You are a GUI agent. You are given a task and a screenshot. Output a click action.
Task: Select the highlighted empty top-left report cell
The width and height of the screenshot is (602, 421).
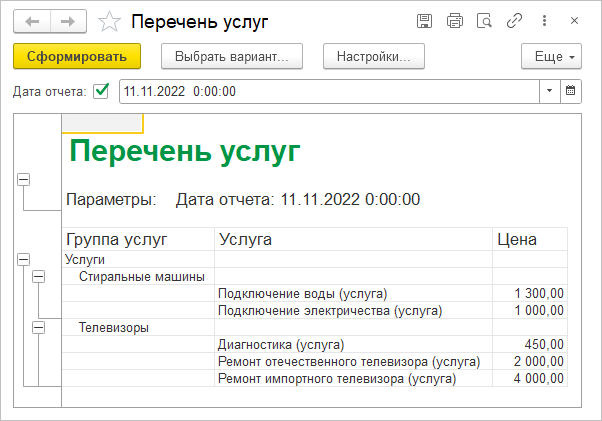103,124
